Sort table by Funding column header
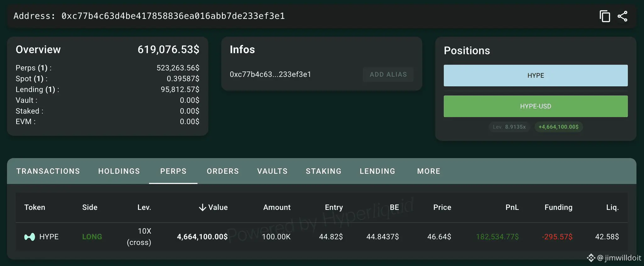The image size is (644, 266). tap(558, 207)
